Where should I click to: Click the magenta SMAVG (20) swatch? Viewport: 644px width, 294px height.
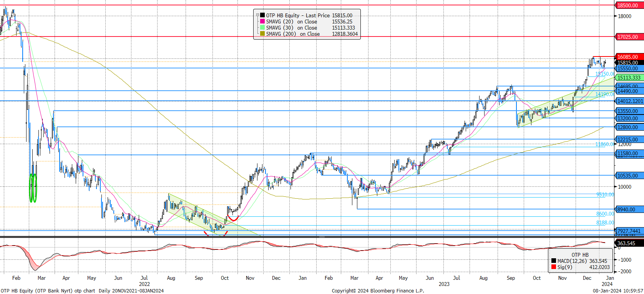[x=262, y=22]
